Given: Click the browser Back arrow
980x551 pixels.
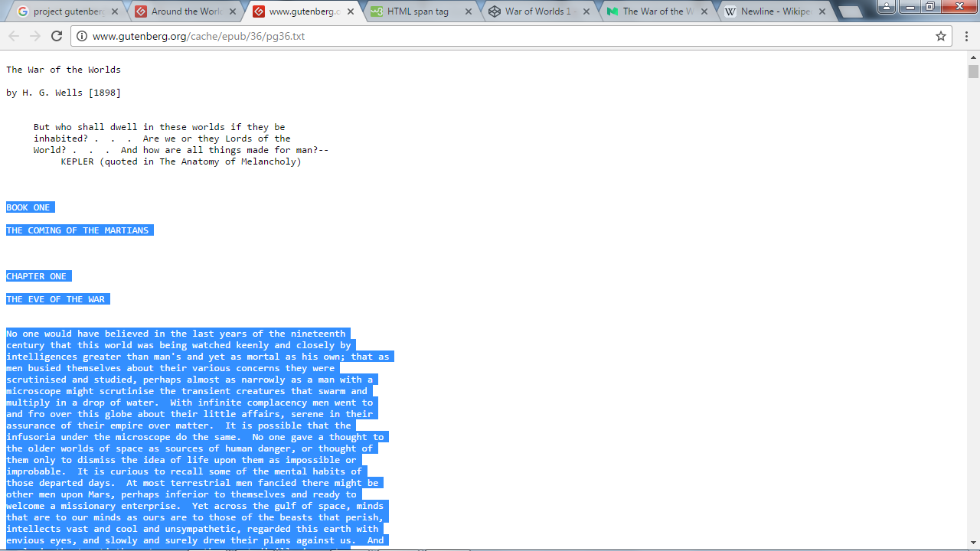Looking at the screenshot, I should pyautogui.click(x=14, y=36).
